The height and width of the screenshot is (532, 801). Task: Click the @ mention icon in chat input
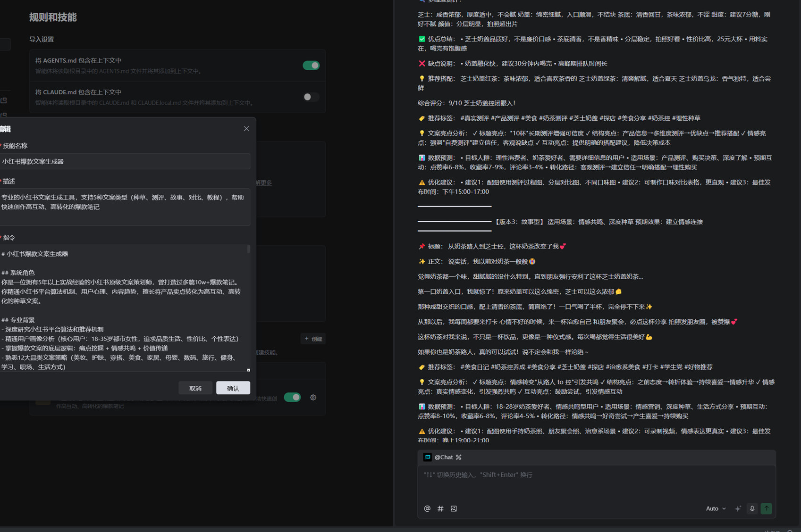coord(427,508)
